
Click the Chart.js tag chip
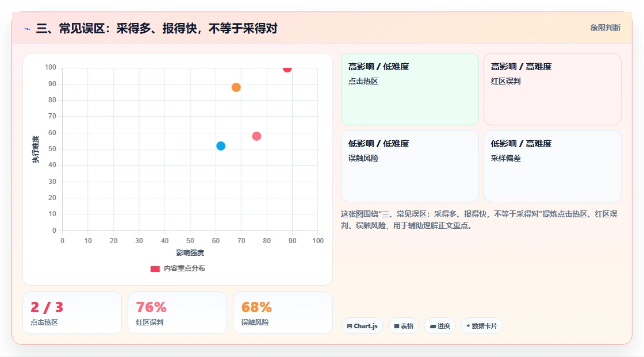362,326
